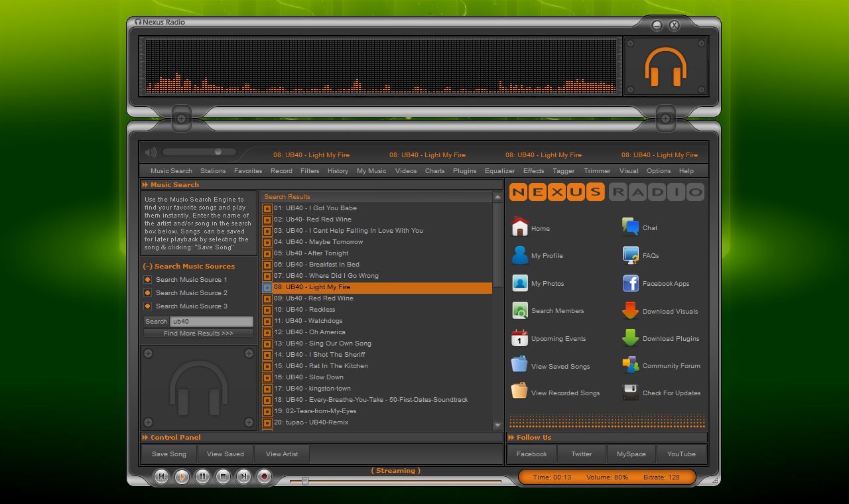Viewport: 849px width, 504px height.
Task: Click the play icon beside 01: UB40 - I Got You Babe
Action: [x=267, y=208]
